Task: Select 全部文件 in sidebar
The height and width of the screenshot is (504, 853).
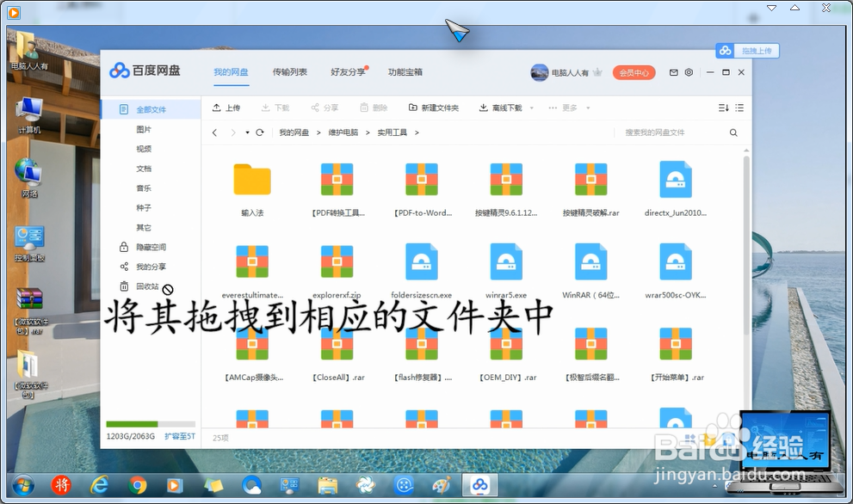Action: 151,109
